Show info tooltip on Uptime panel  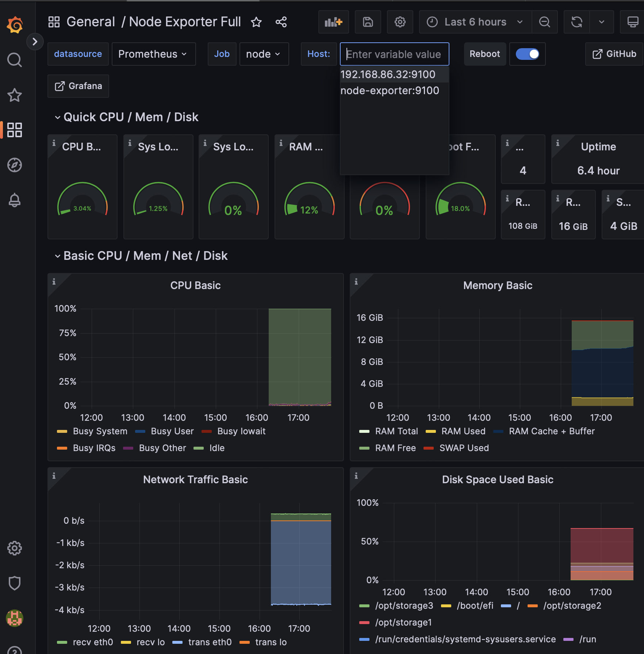(x=557, y=143)
